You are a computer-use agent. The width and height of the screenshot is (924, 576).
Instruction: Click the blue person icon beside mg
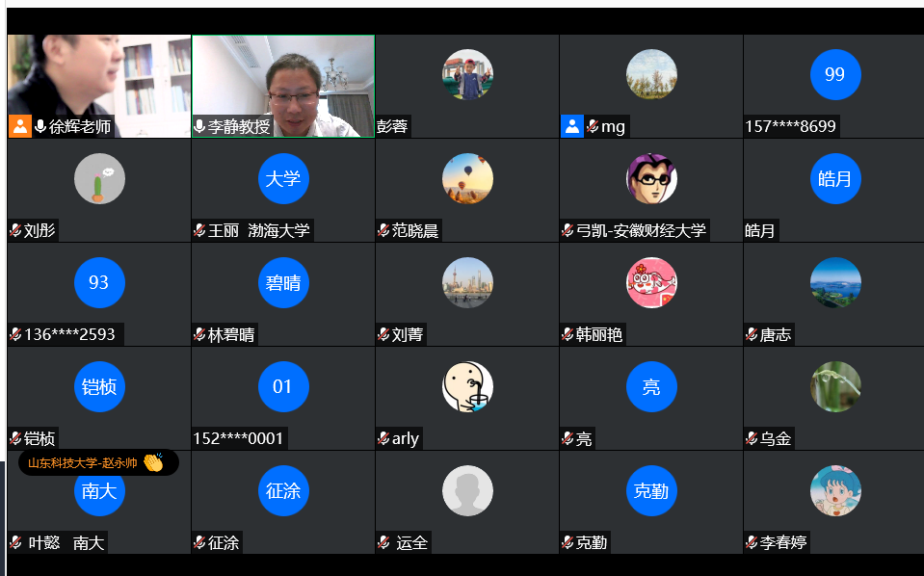tap(572, 126)
